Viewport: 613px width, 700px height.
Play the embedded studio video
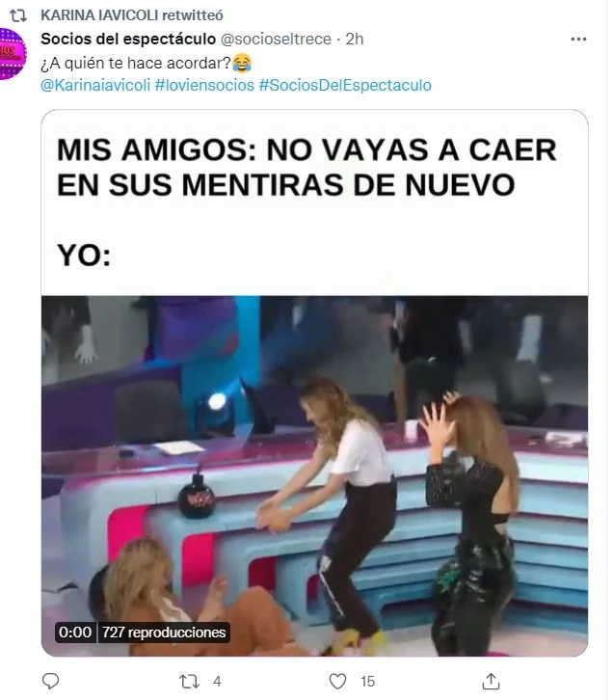point(314,476)
